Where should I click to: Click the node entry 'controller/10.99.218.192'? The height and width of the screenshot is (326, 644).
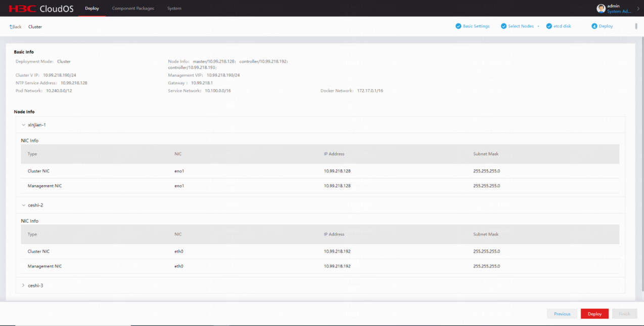263,62
